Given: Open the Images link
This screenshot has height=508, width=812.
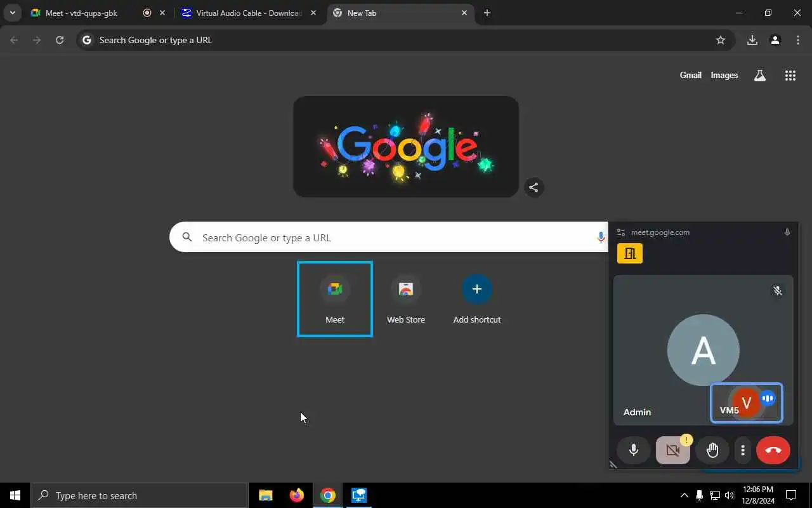Looking at the screenshot, I should (724, 75).
